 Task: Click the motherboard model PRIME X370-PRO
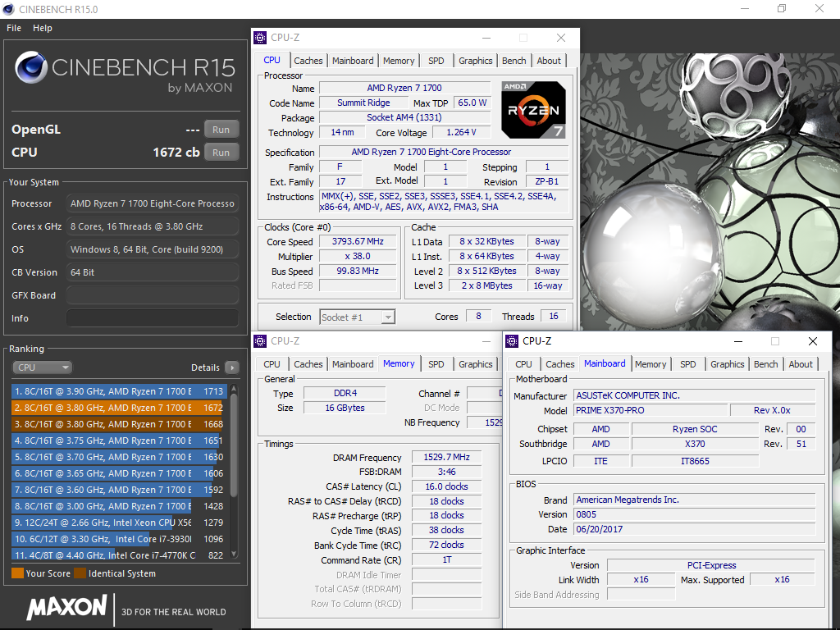(651, 410)
